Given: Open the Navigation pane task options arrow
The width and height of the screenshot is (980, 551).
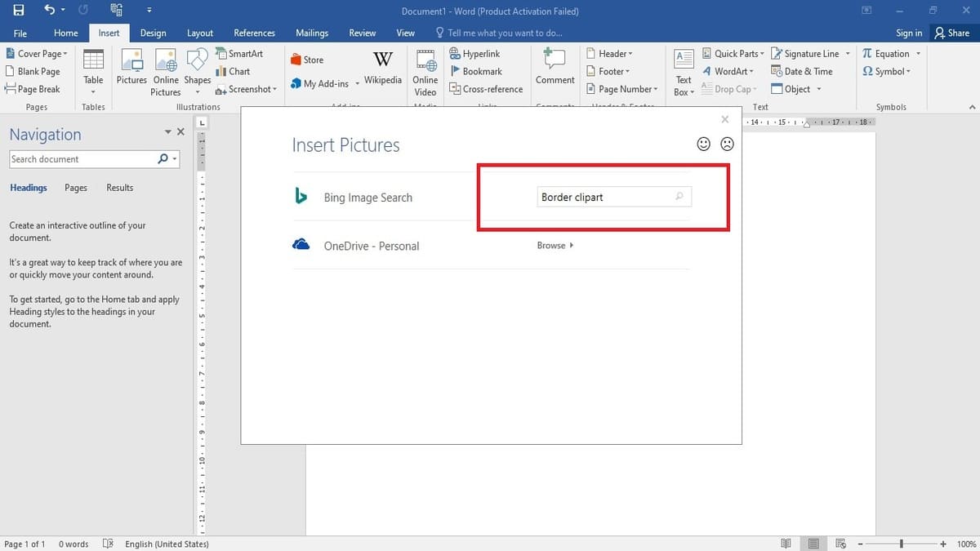Looking at the screenshot, I should click(x=168, y=132).
